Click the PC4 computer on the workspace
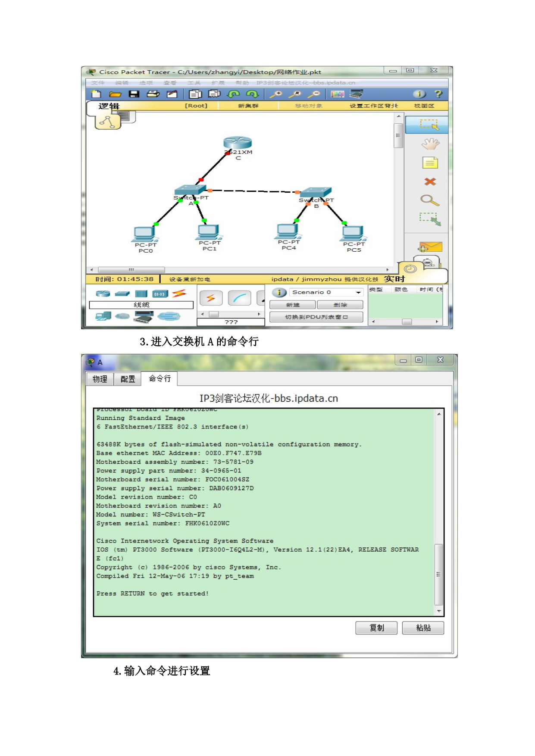 288,231
